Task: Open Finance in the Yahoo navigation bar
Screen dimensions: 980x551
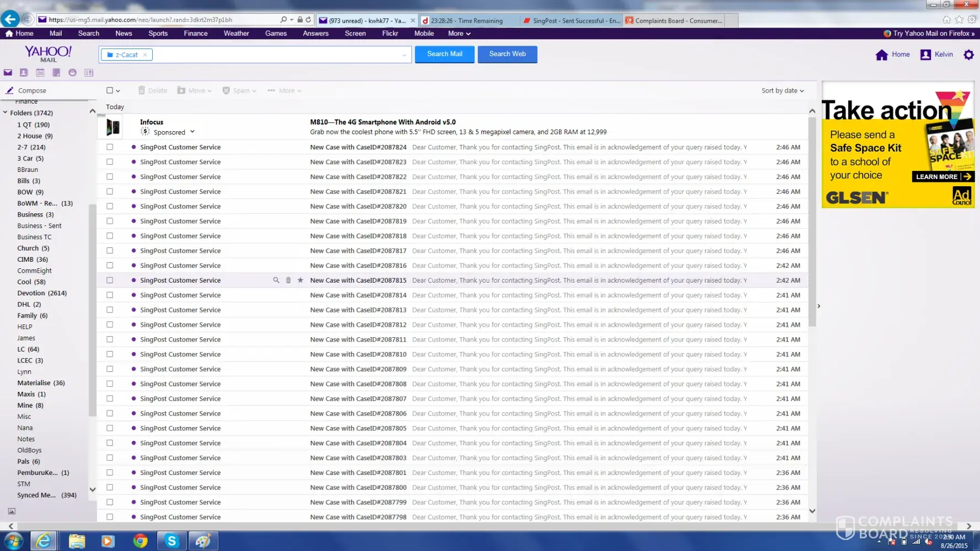Action: tap(196, 34)
